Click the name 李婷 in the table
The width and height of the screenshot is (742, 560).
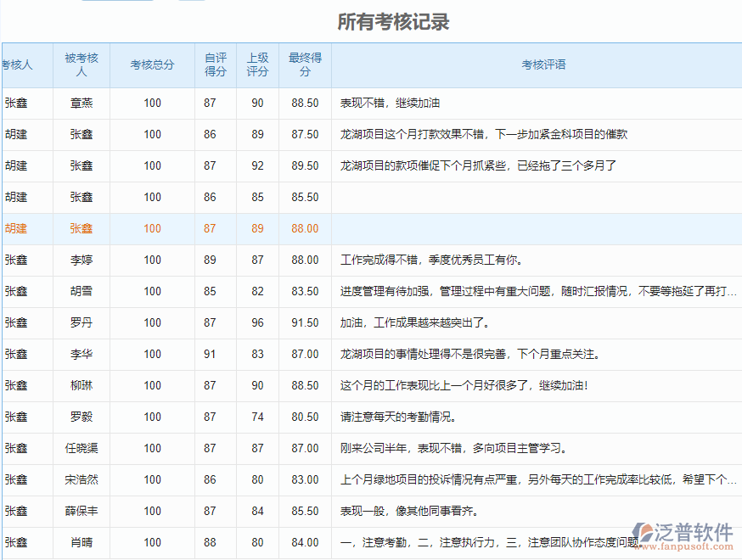point(82,260)
